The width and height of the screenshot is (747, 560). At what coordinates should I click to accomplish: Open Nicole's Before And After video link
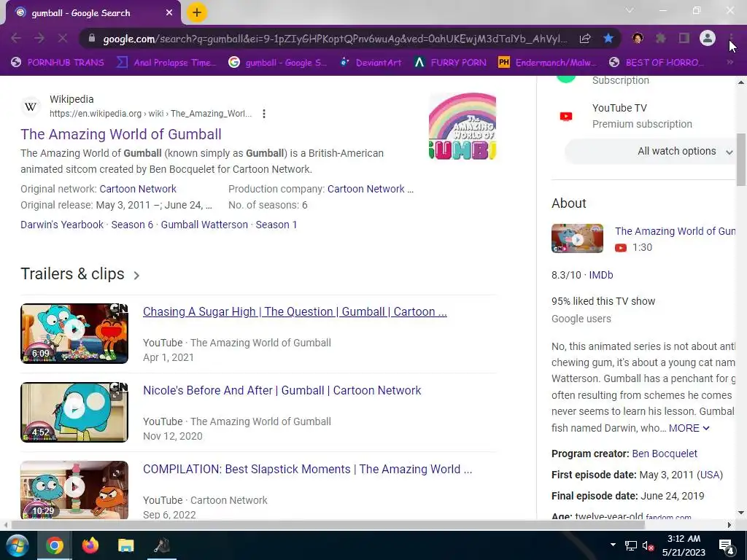click(x=282, y=391)
